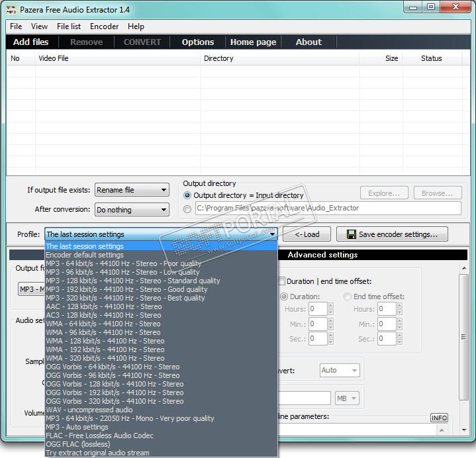476x458 pixels.
Task: Click About in the toolbar
Action: click(x=309, y=42)
